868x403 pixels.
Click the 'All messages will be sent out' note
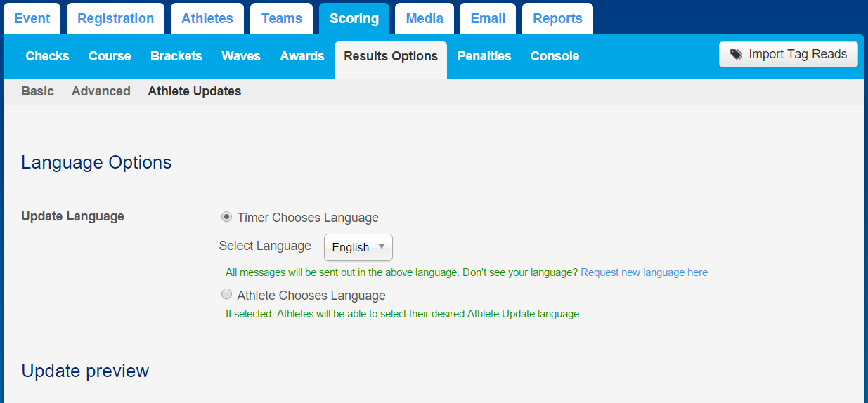401,272
